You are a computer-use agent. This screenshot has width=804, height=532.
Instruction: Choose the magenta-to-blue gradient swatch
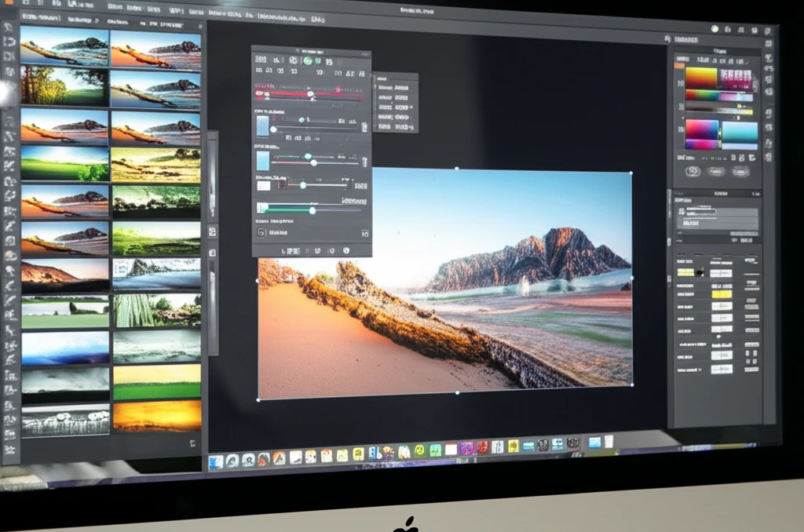(701, 130)
